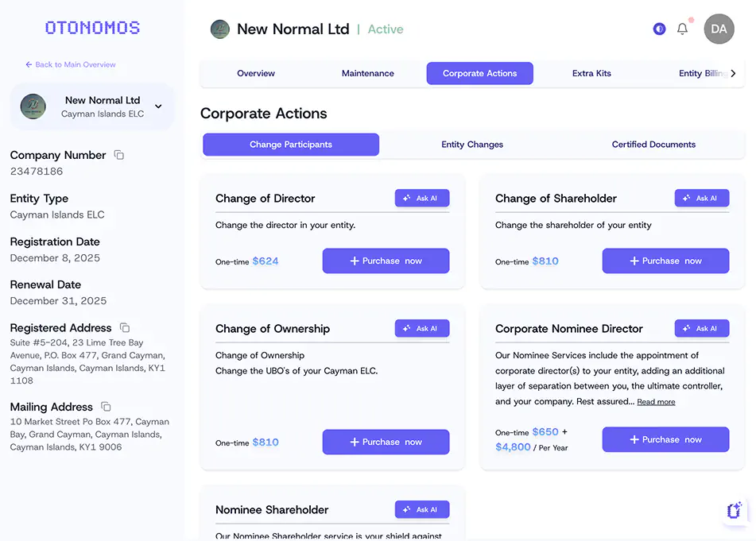756x541 pixels.
Task: Open the Extra Kits tab
Action: [591, 72]
